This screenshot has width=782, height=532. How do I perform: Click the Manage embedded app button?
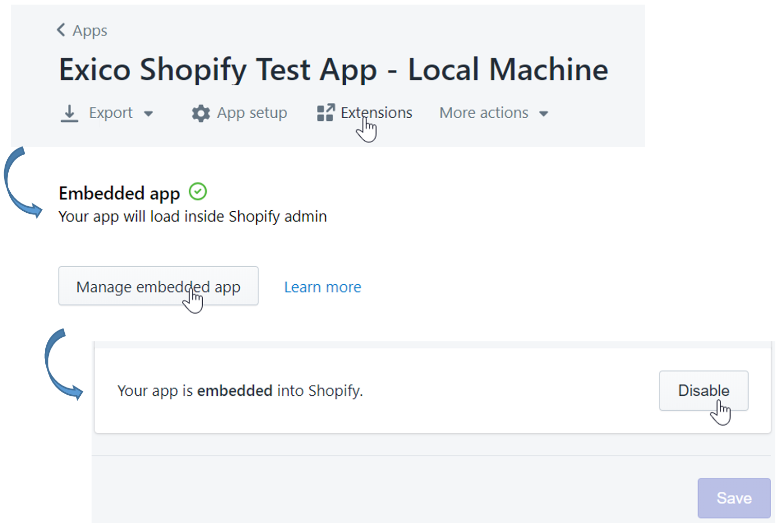[x=158, y=286]
